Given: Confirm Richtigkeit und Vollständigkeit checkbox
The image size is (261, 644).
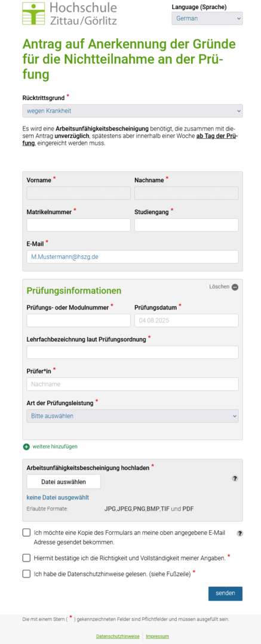Looking at the screenshot, I should (26, 558).
